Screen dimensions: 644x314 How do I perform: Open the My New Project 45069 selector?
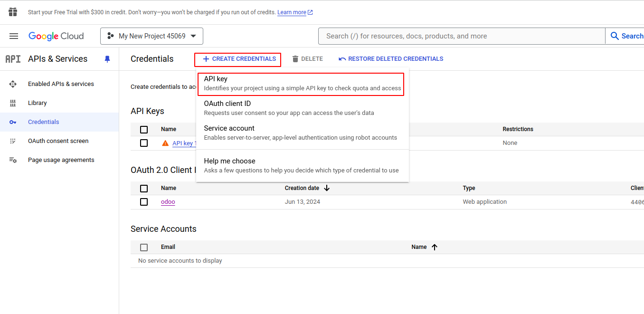click(152, 36)
